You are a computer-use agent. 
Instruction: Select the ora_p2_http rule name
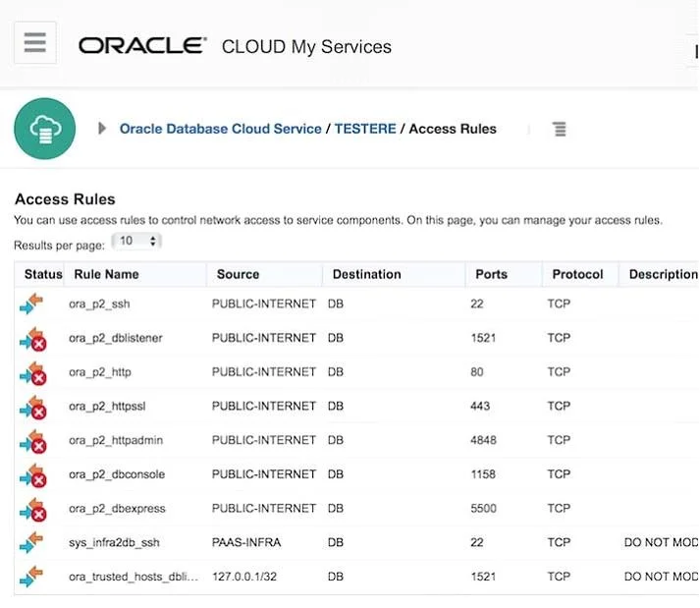point(100,372)
